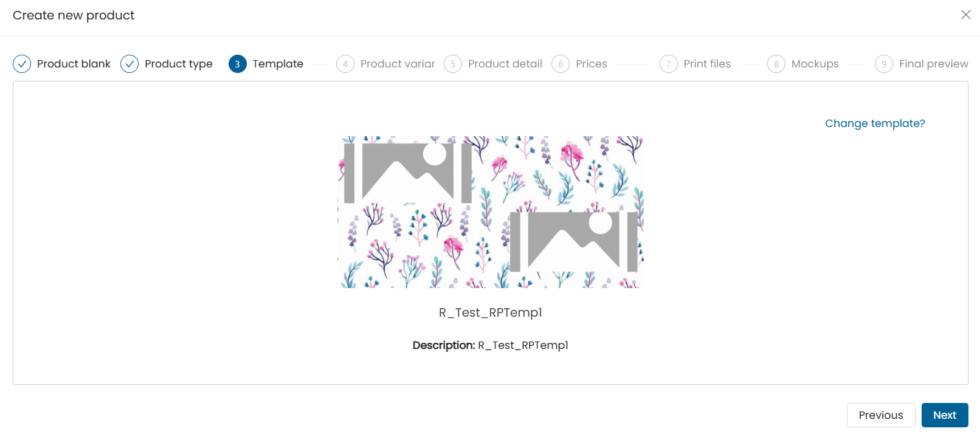
Task: Click the floral template preview image
Action: click(491, 212)
